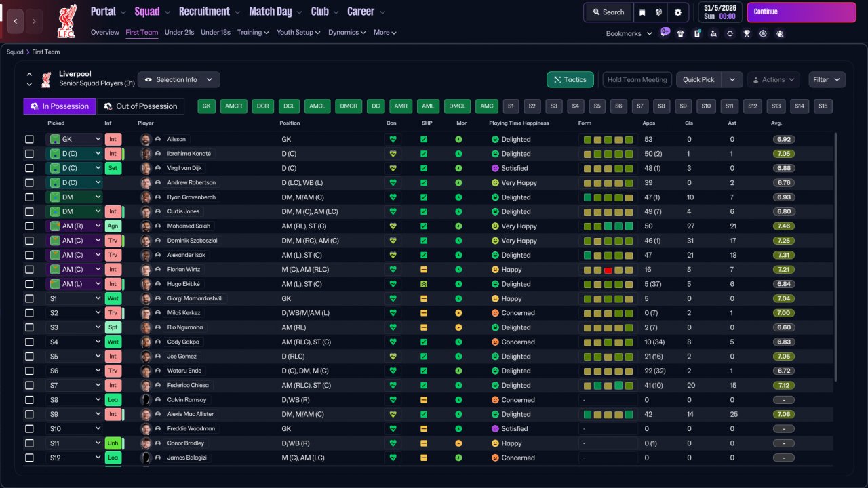Image resolution: width=868 pixels, height=488 pixels.
Task: Click the Loa badge for Calvin Ramsay
Action: point(113,400)
